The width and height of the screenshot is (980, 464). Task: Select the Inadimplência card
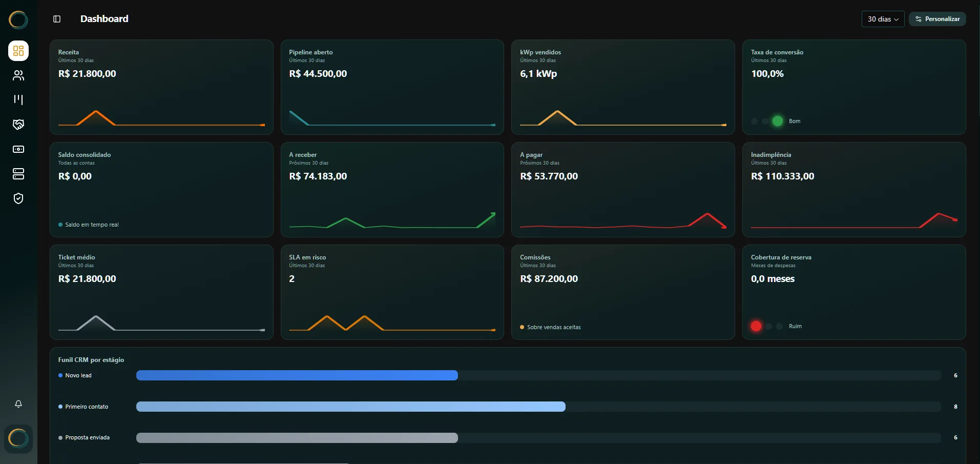854,190
